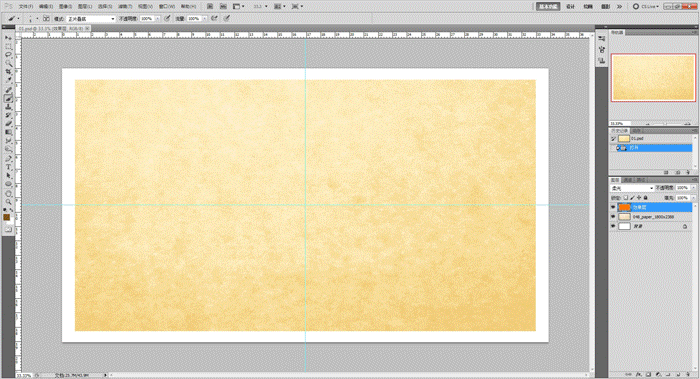Delete current state in History panel footer
Image resolution: width=700 pixels, height=379 pixels.
point(688,172)
